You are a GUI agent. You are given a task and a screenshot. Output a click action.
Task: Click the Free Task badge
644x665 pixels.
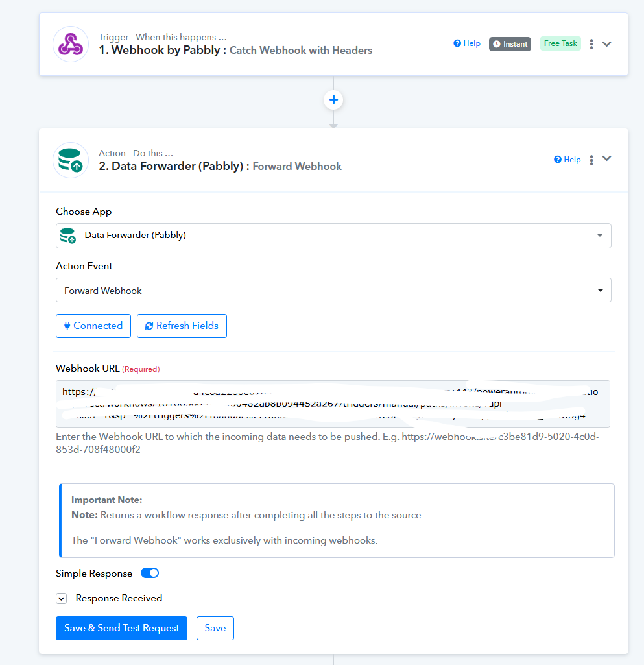click(x=560, y=43)
